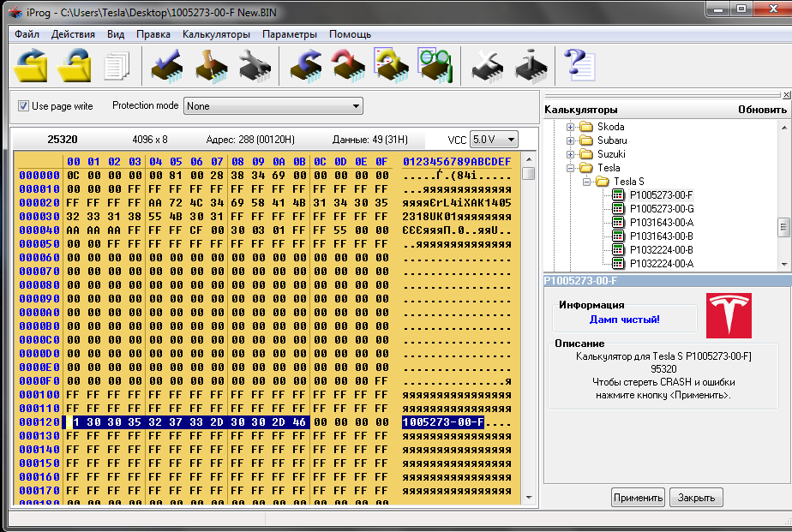Click the 0123456789ABCDEF column header
The image size is (792, 532).
457,162
